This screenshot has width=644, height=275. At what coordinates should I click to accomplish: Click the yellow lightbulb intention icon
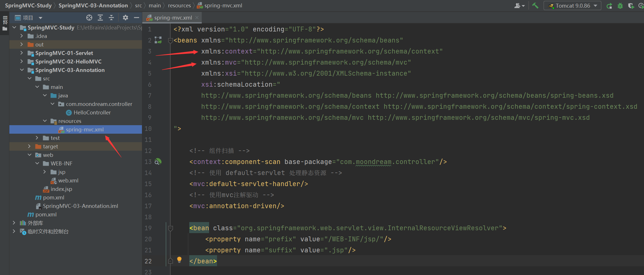click(x=179, y=260)
